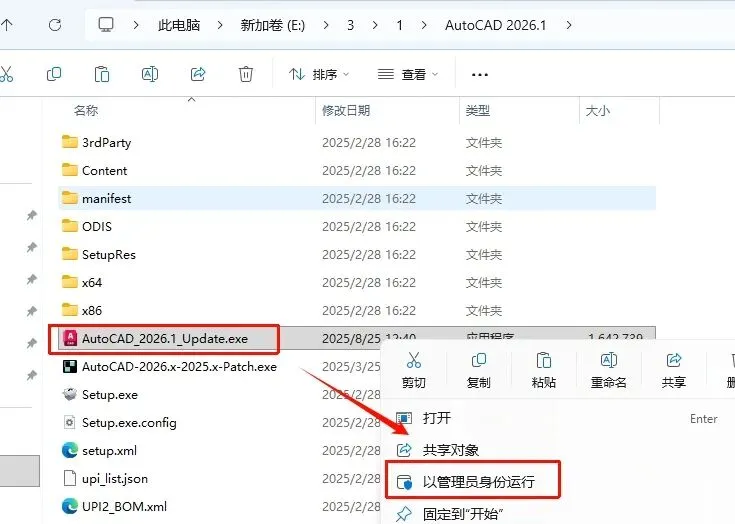Click the Edge icon of UPI2_BOM.xml
Viewport: 735px width, 524px height.
(70, 506)
